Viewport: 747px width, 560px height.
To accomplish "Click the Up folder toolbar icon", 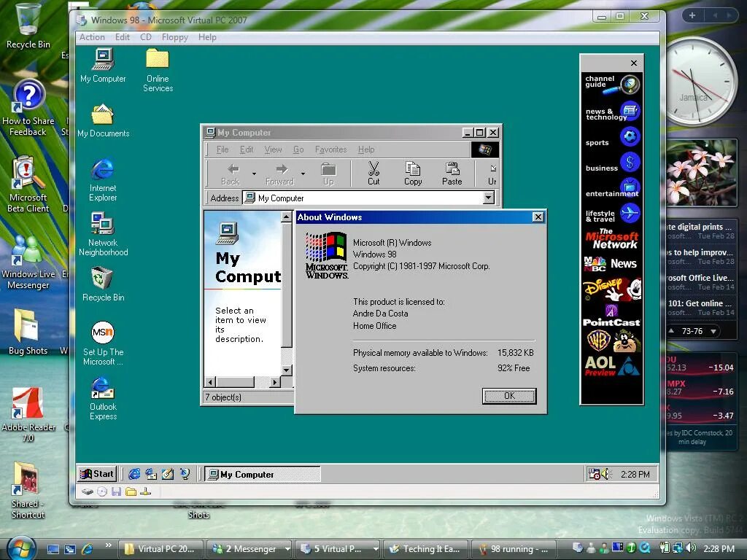I will tap(328, 174).
